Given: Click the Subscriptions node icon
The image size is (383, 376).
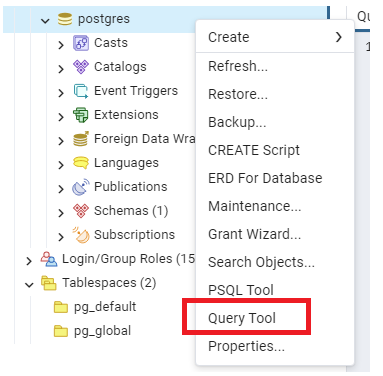Looking at the screenshot, I should [x=81, y=235].
